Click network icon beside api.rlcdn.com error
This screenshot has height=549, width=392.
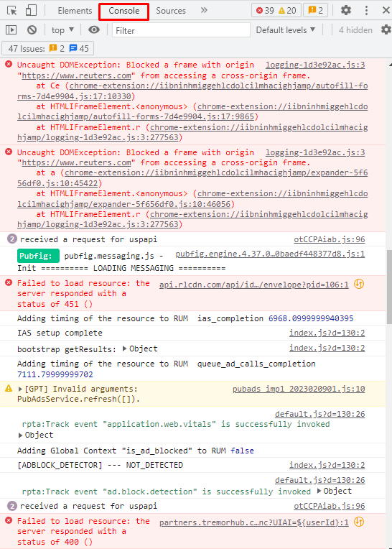tap(359, 284)
